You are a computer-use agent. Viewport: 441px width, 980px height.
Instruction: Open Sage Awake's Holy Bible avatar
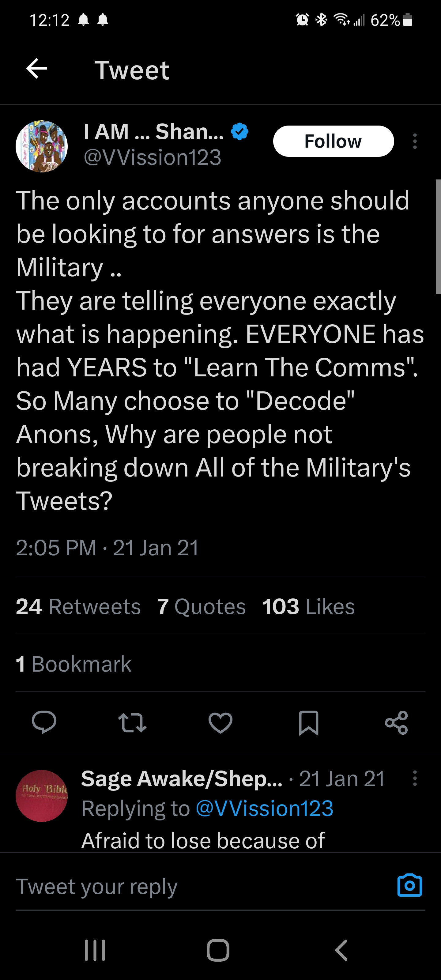coord(41,796)
